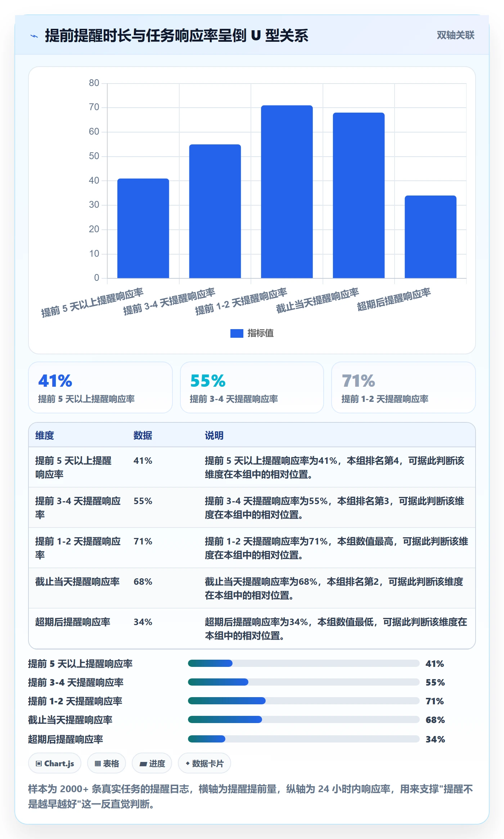Select the 超期后提醒响应率 chart bar
The image size is (504, 839).
coord(431,237)
